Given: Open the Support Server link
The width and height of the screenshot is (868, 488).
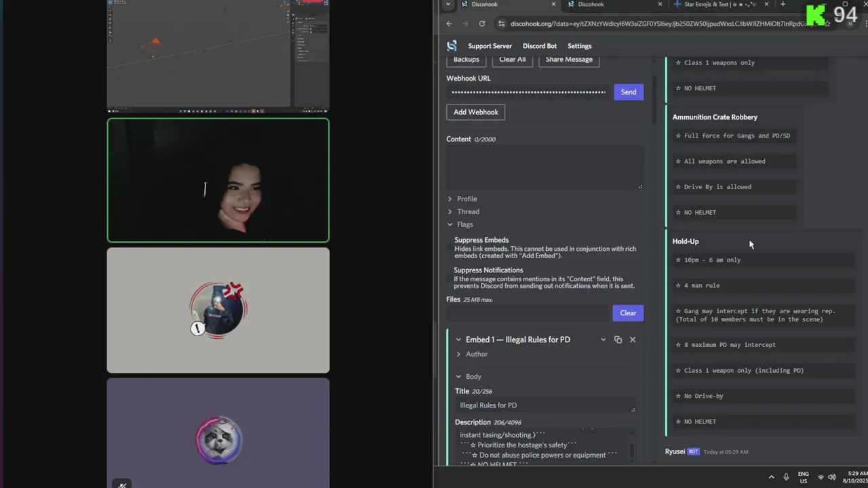Looking at the screenshot, I should point(490,46).
